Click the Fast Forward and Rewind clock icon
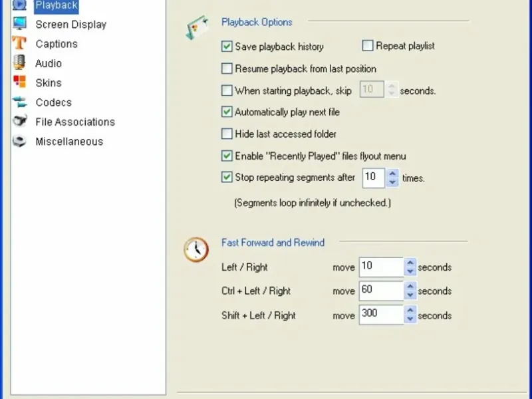 (196, 249)
